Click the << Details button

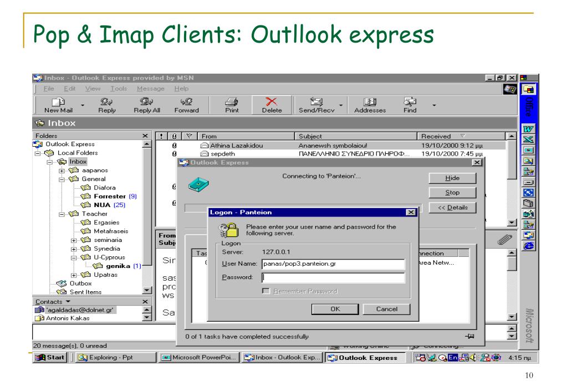pyautogui.click(x=452, y=208)
